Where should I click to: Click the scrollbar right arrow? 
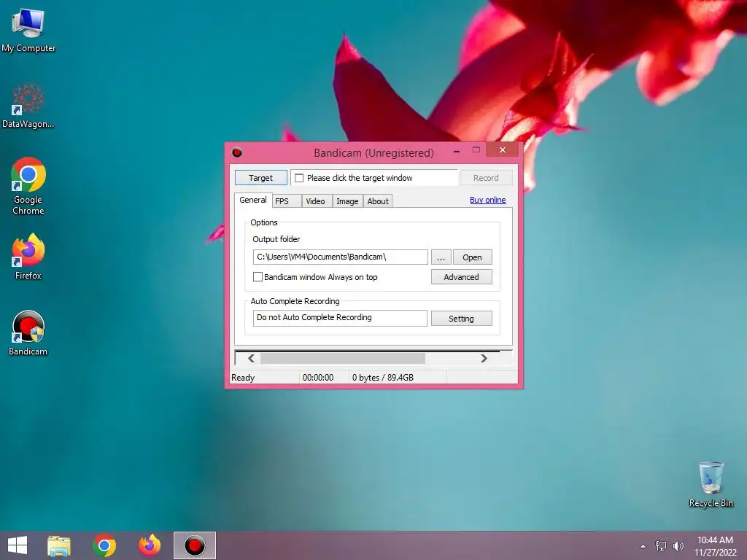click(x=484, y=358)
